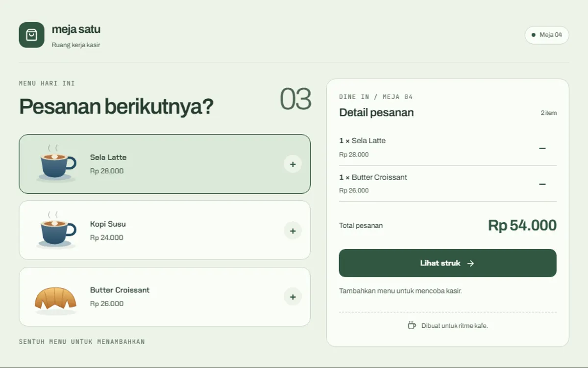This screenshot has width=588, height=368.
Task: Click the 'Detail pesanan' heading
Action: click(376, 113)
